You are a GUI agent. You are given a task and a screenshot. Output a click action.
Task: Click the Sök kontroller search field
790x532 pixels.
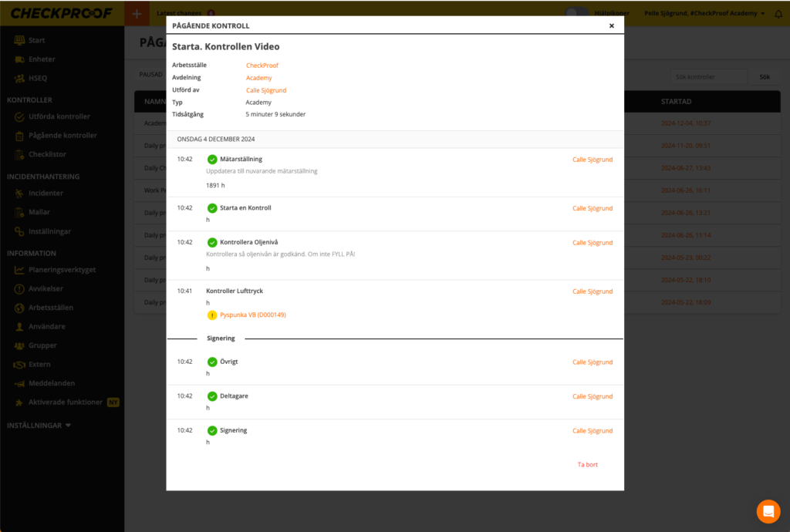(708, 77)
